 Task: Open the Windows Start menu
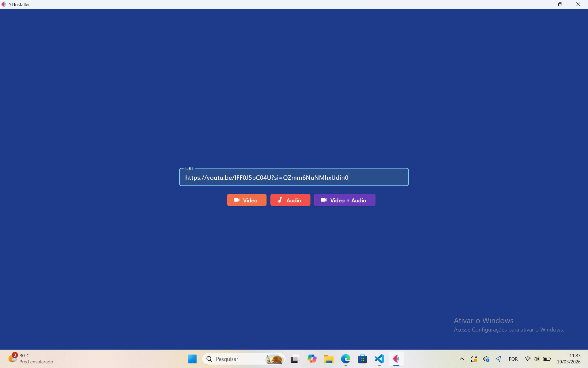click(x=192, y=359)
